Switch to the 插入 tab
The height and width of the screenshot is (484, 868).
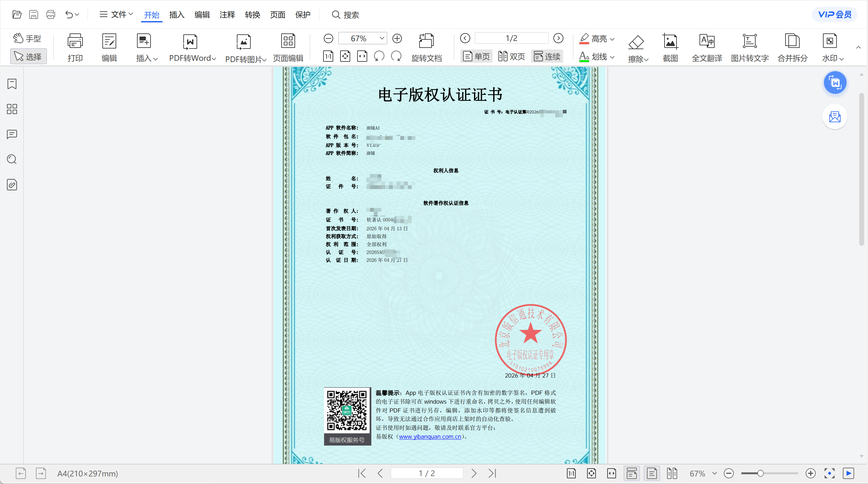[177, 15]
